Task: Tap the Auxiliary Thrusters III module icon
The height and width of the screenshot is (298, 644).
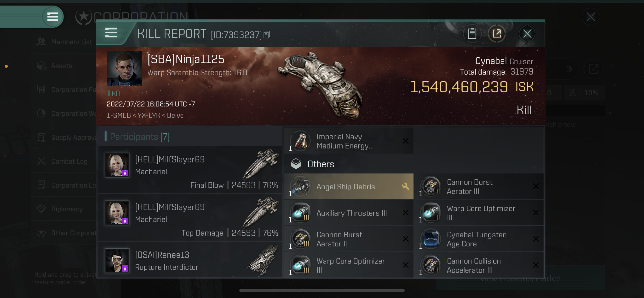Action: (x=301, y=213)
